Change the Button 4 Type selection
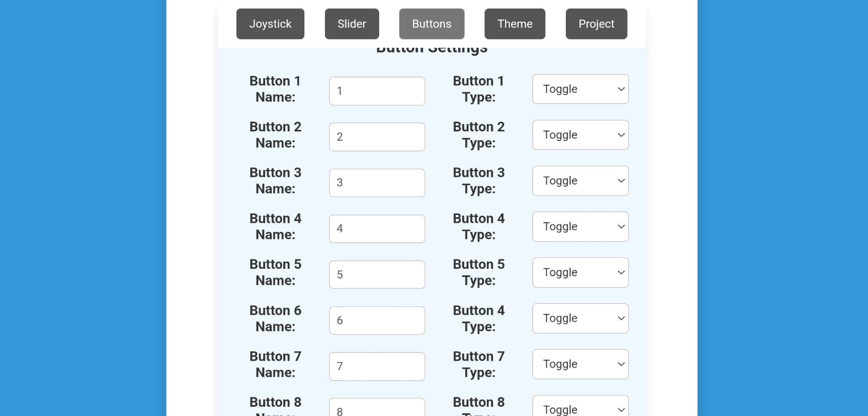 pyautogui.click(x=580, y=226)
